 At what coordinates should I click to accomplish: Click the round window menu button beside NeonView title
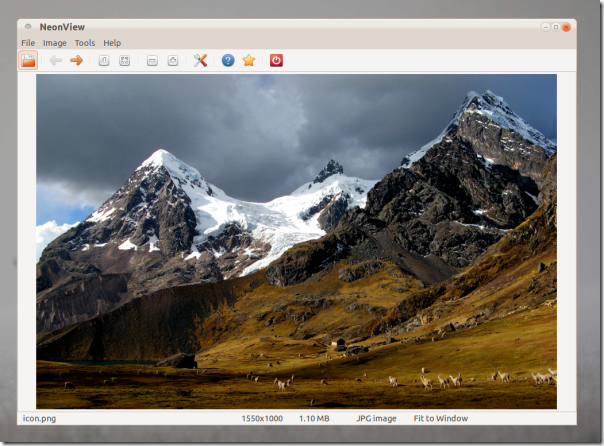tap(28, 27)
